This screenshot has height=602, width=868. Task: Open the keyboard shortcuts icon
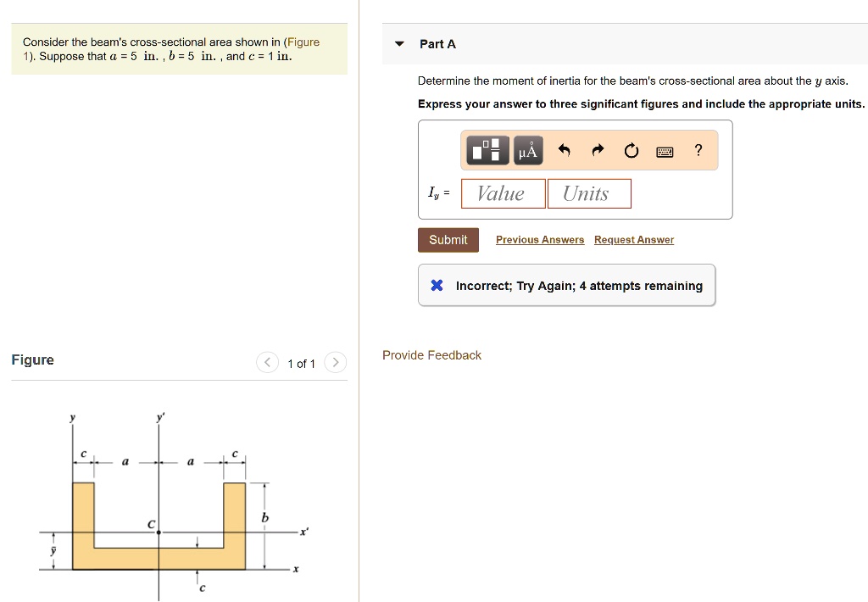pos(665,150)
